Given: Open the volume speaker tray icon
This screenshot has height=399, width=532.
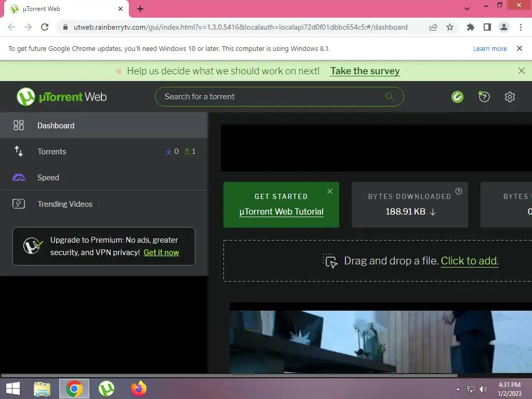Looking at the screenshot, I should click(x=483, y=389).
